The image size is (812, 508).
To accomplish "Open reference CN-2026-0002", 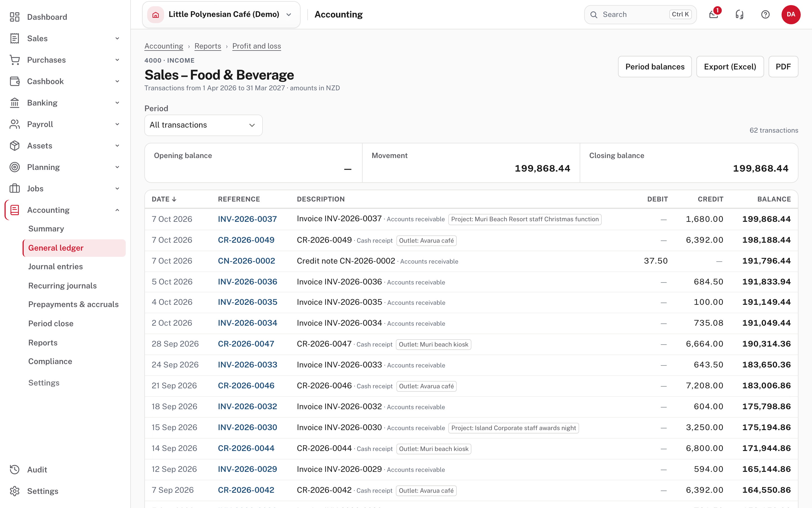I will 246,261.
